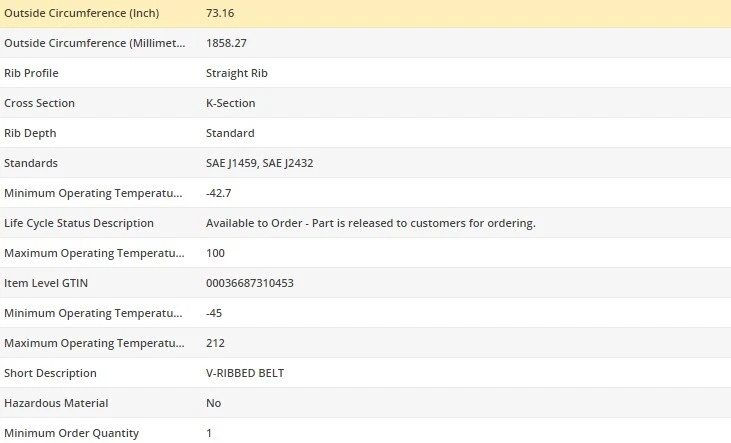Viewport: 731px width, 443px height.
Task: Select the V-RIBBED BELT description text
Action: point(245,373)
